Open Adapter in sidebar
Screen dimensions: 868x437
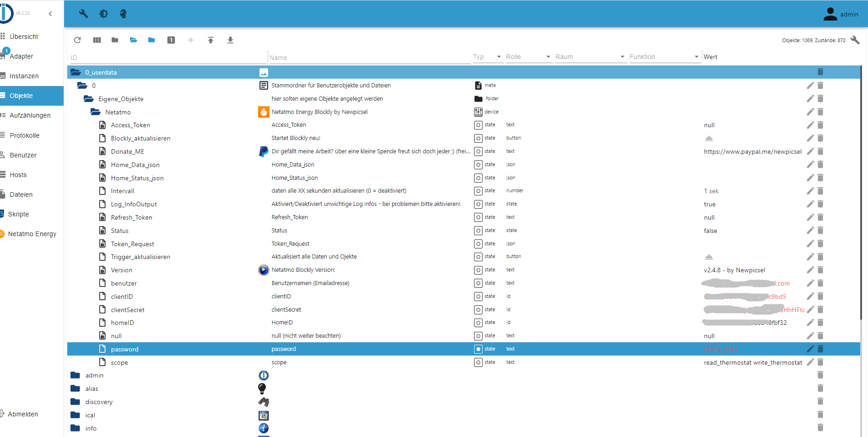[32, 56]
